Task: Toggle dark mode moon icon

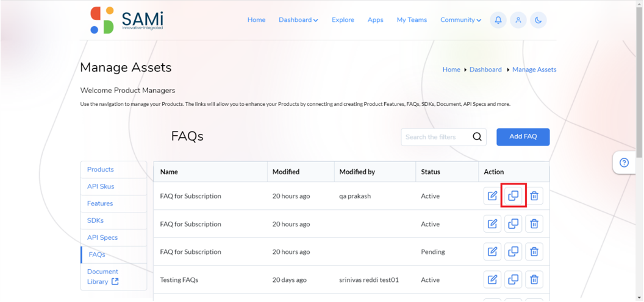Action: coord(538,20)
